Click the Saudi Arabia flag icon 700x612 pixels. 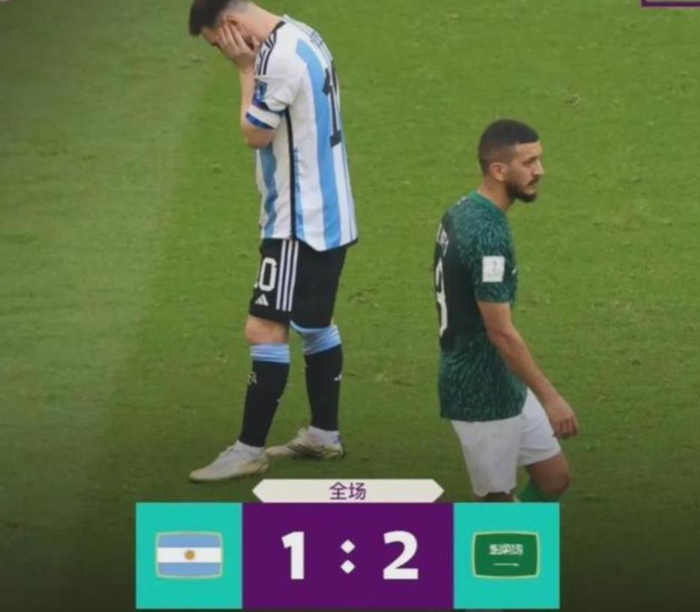point(506,554)
